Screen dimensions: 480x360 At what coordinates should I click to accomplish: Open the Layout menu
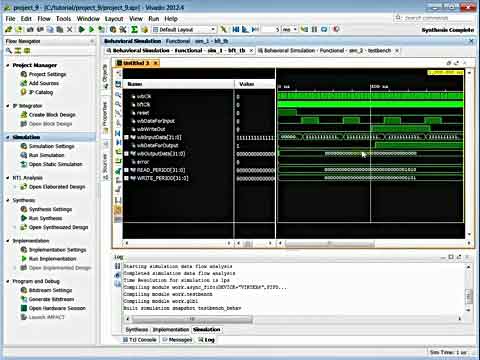pos(114,19)
